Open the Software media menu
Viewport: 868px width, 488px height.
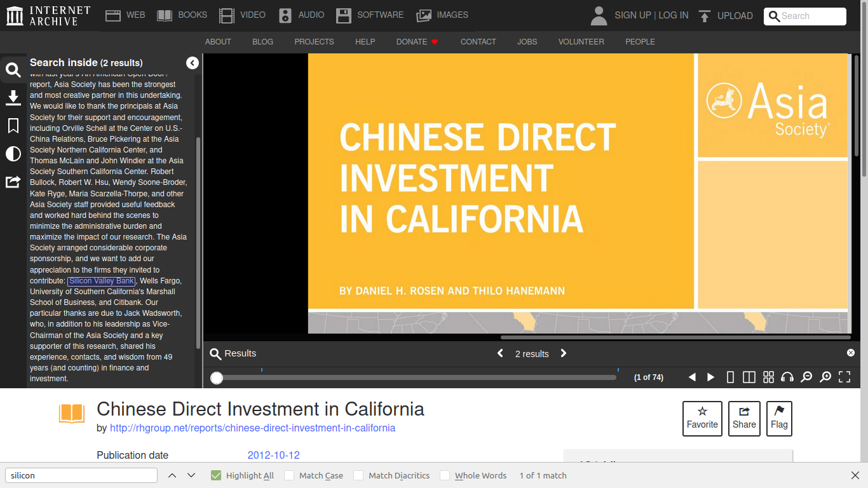pyautogui.click(x=370, y=15)
